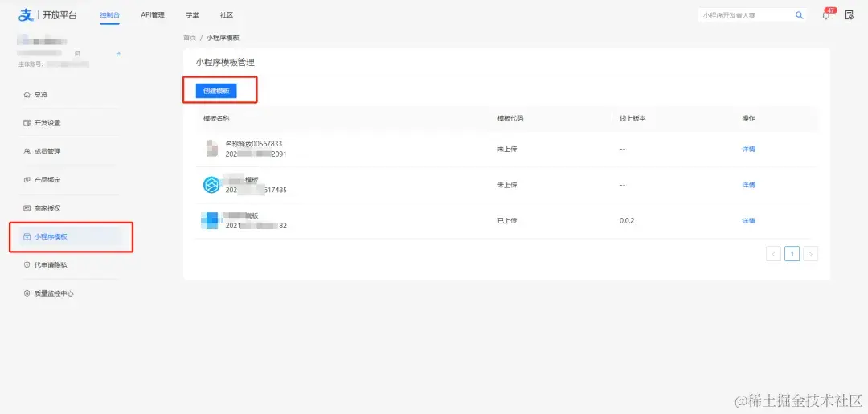Click the account switch arrows icon

tap(118, 54)
